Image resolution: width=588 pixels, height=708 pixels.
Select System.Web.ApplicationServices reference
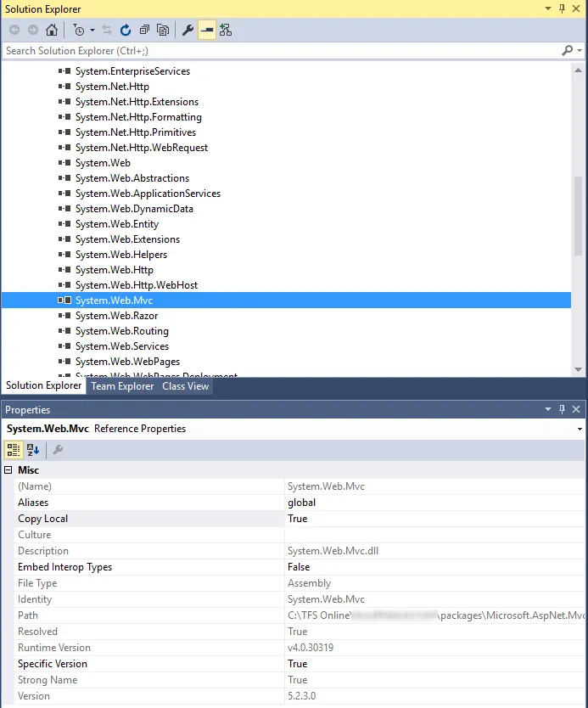click(x=148, y=194)
